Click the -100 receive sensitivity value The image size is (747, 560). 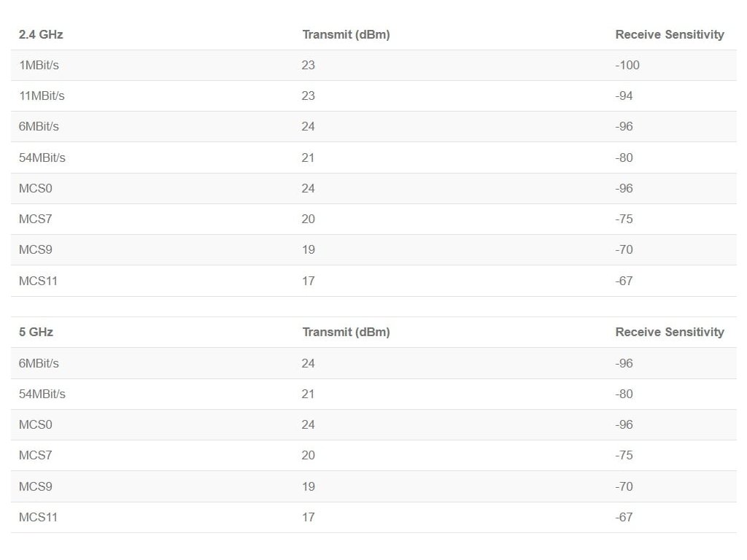click(x=627, y=65)
